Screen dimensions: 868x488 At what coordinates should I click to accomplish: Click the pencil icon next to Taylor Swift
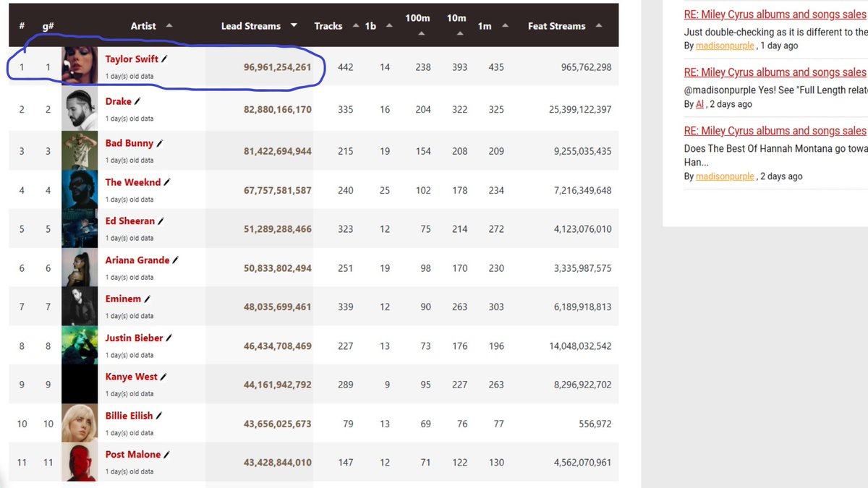click(x=165, y=59)
